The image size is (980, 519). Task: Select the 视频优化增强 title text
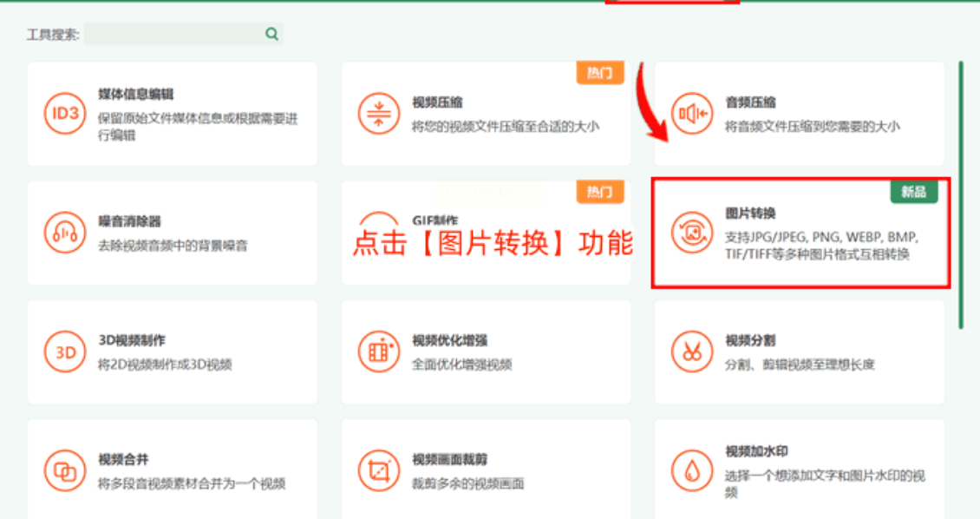click(449, 341)
